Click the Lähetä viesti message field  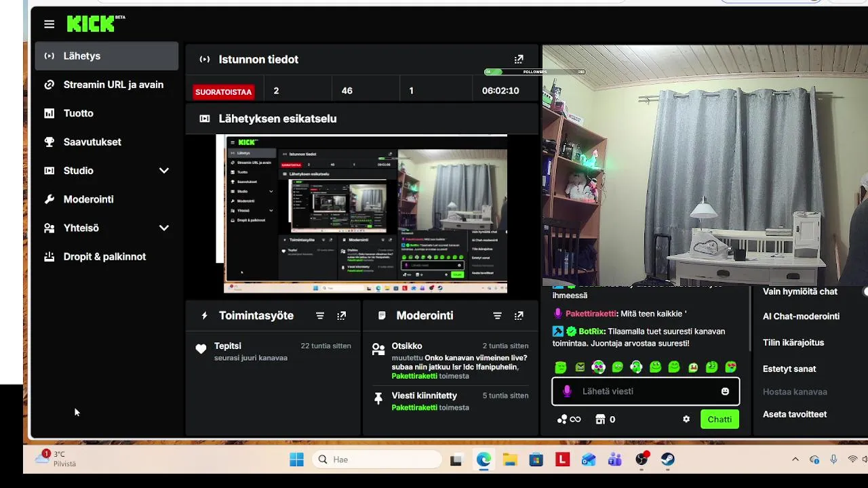tap(646, 391)
